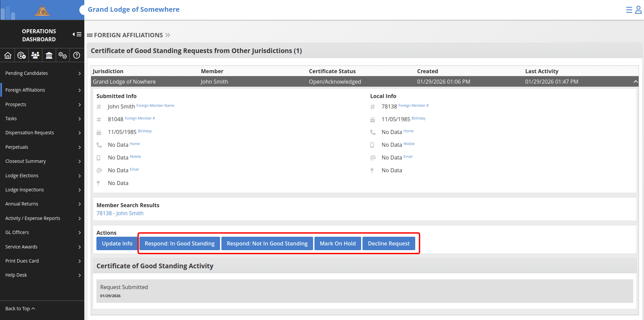The image size is (644, 320).
Task: Click the Last Activity column header
Action: pyautogui.click(x=542, y=71)
